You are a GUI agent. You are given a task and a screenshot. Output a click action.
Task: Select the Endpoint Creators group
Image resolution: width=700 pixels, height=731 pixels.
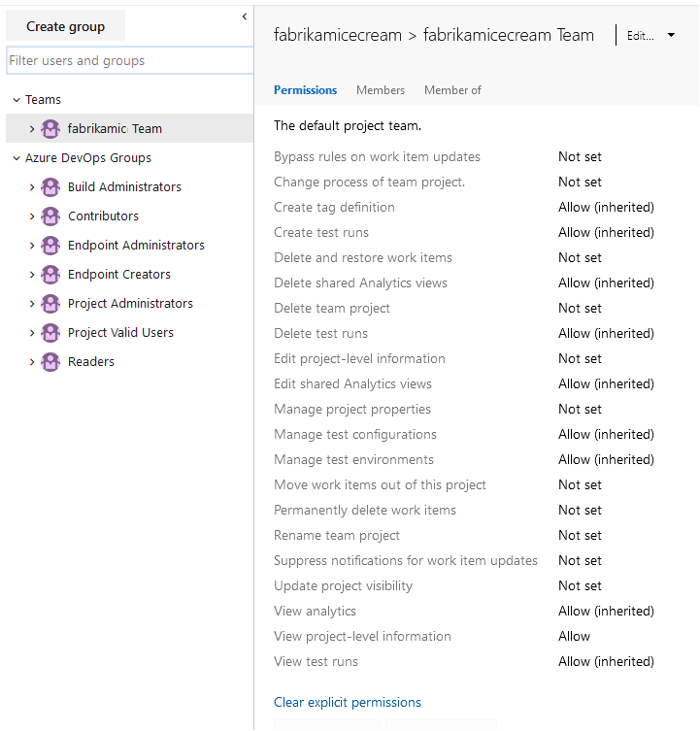tap(118, 275)
